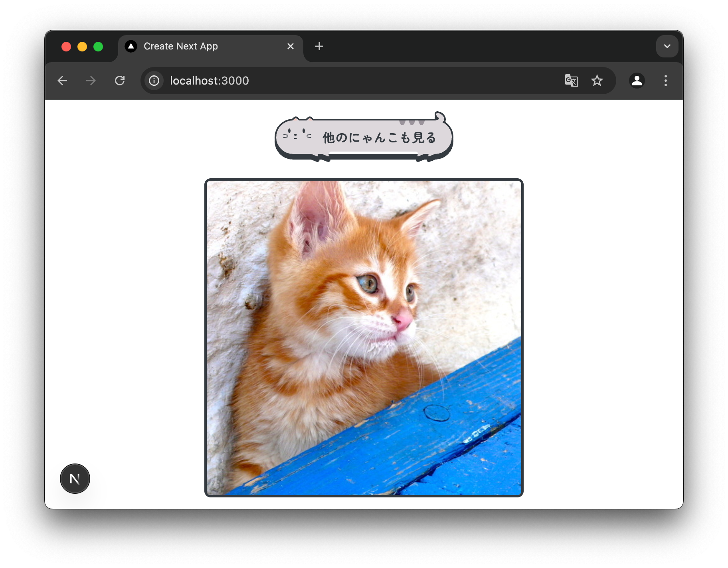
Task: Click the Next.js favicon on the tab
Action: [132, 46]
